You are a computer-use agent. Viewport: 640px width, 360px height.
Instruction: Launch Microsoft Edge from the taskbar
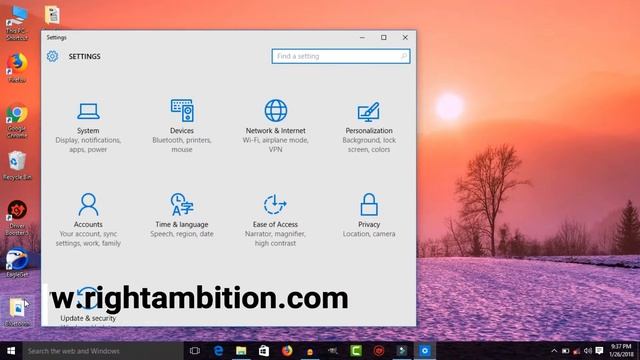point(218,351)
